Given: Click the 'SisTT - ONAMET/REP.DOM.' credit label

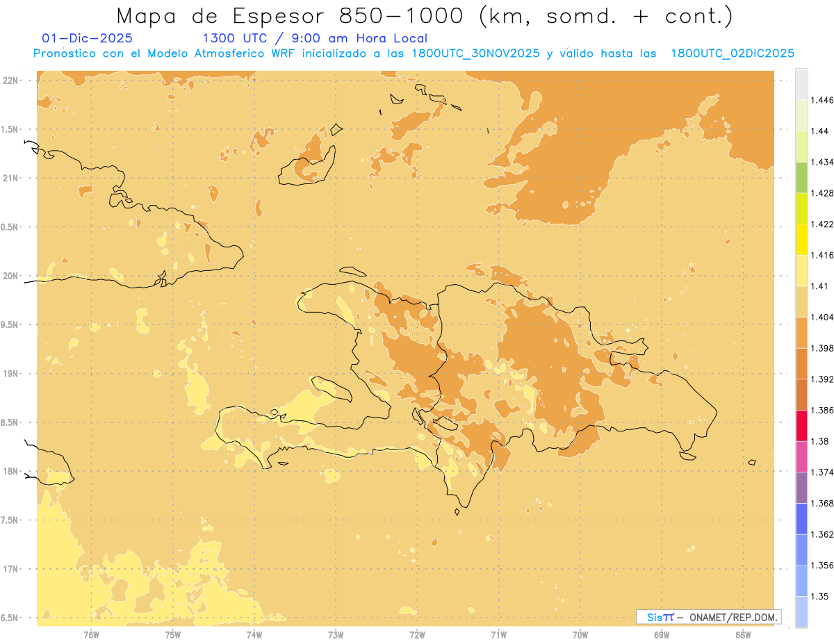Looking at the screenshot, I should (x=708, y=616).
